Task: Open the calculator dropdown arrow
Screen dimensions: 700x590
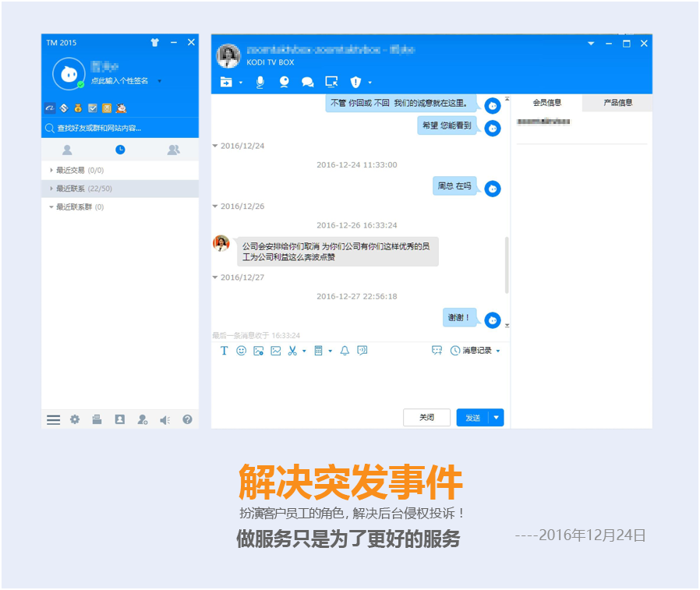Action: [331, 352]
